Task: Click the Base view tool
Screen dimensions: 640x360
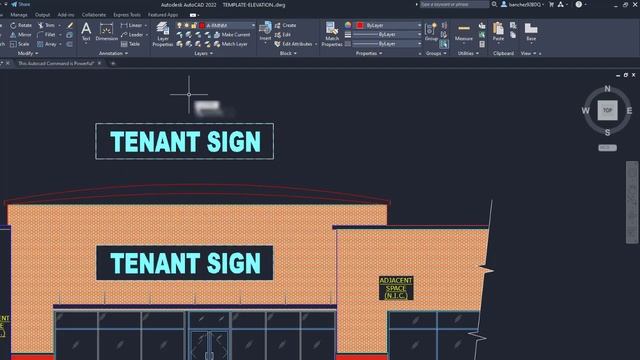Action: 531,32
